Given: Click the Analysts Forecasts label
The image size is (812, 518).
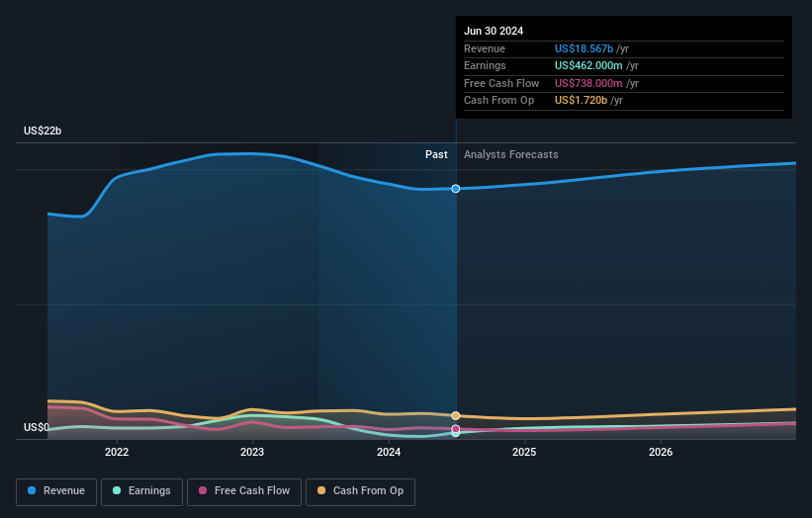Looking at the screenshot, I should click(511, 155).
